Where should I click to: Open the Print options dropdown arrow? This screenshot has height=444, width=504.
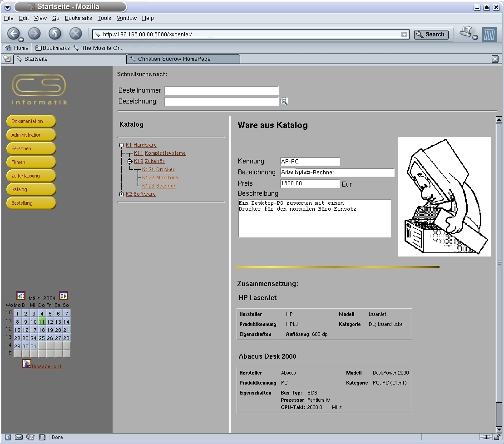[475, 38]
